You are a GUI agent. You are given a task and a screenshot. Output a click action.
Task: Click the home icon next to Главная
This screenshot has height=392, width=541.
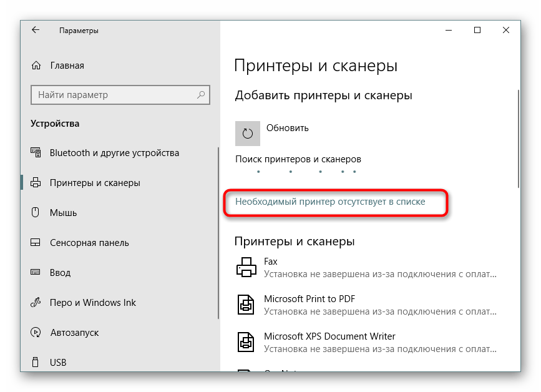click(34, 65)
